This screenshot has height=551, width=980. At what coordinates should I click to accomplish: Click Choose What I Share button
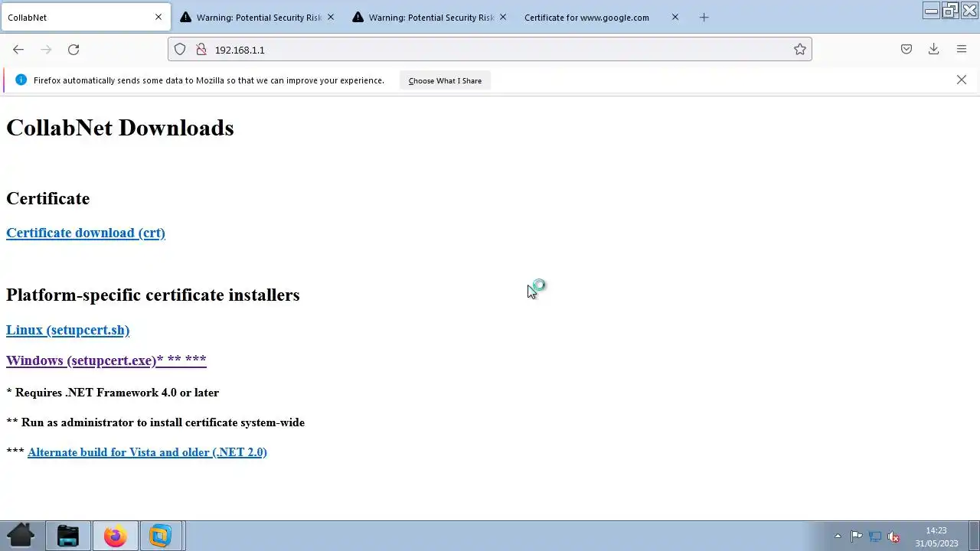pos(445,80)
